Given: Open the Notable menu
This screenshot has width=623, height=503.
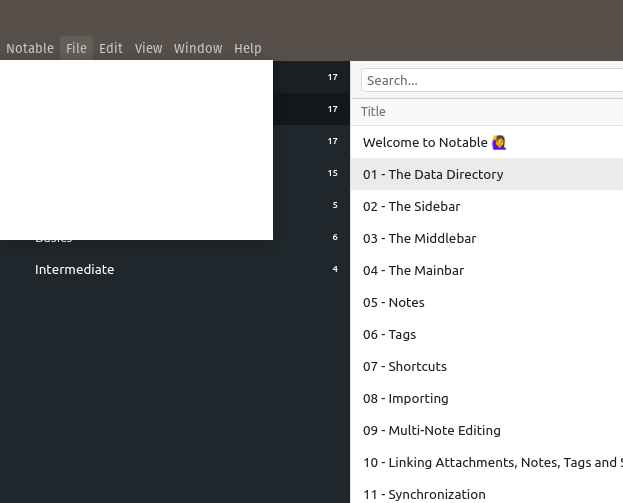Looking at the screenshot, I should 30,48.
